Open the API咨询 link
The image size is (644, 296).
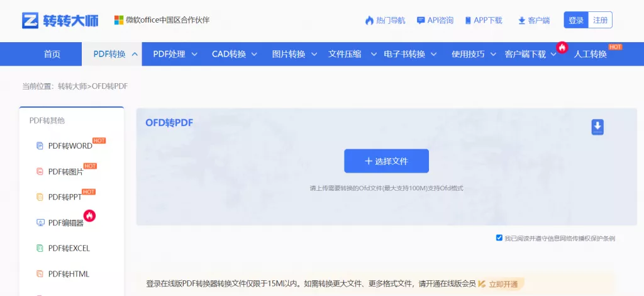[440, 21]
